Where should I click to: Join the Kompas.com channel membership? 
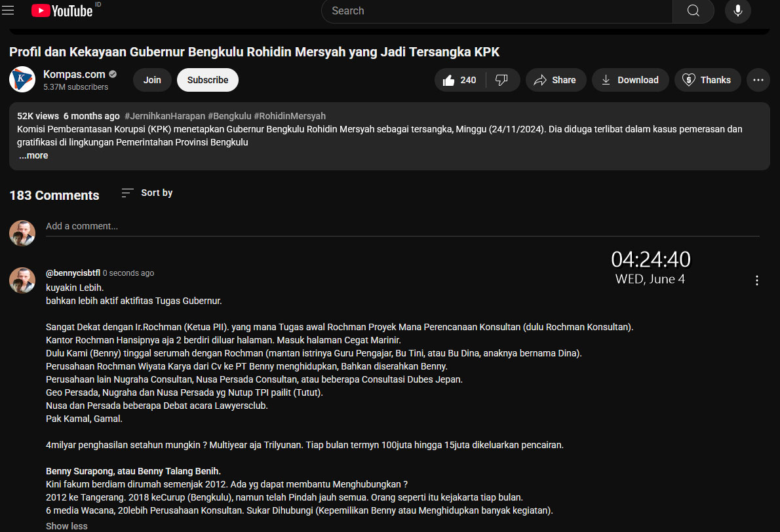151,80
